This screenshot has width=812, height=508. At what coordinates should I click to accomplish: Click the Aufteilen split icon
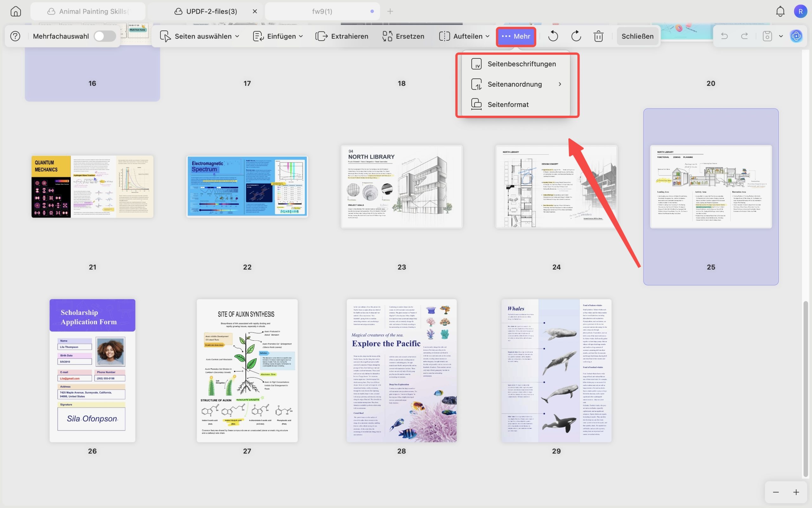(x=444, y=36)
